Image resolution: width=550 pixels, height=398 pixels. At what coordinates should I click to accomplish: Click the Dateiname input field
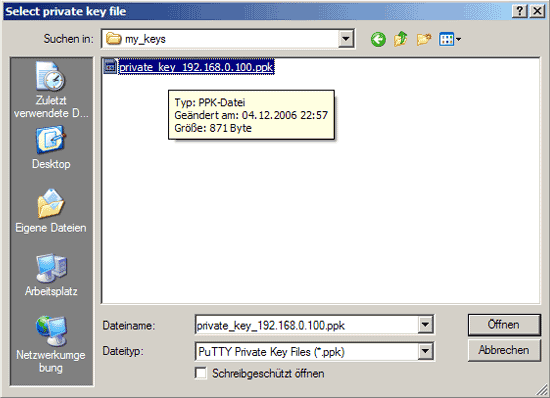click(307, 325)
